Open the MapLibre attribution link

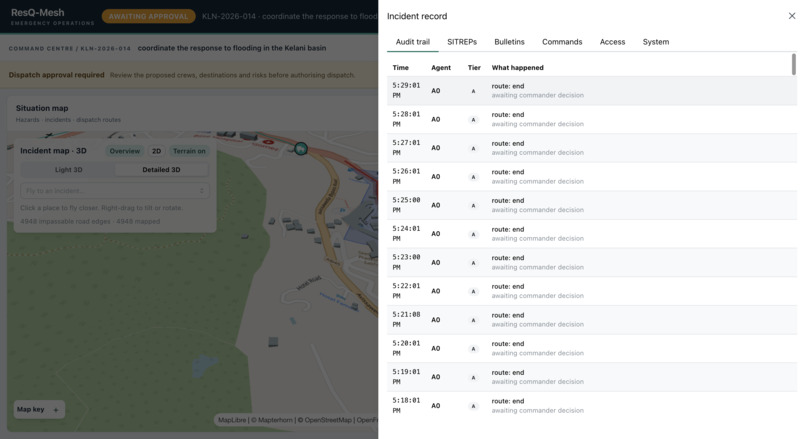coord(232,420)
